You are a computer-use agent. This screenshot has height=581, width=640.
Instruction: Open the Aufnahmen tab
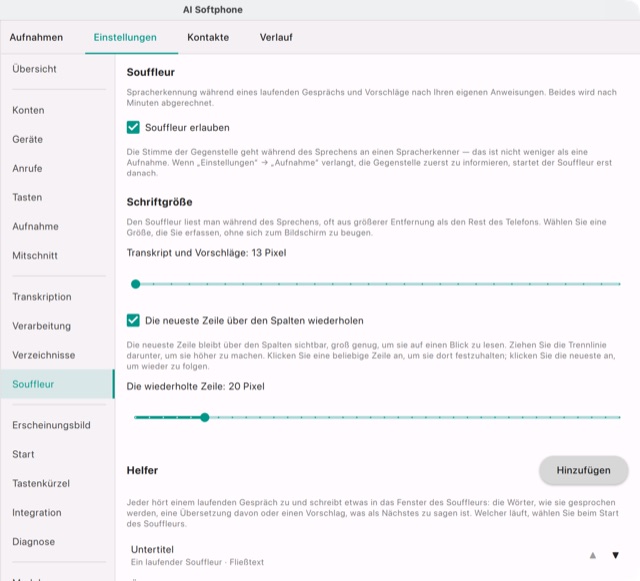point(36,37)
